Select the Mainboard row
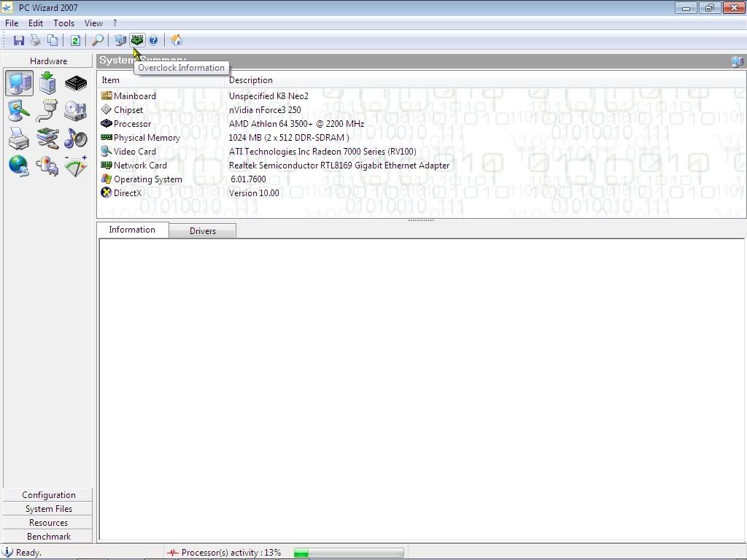747x560 pixels. [422, 96]
